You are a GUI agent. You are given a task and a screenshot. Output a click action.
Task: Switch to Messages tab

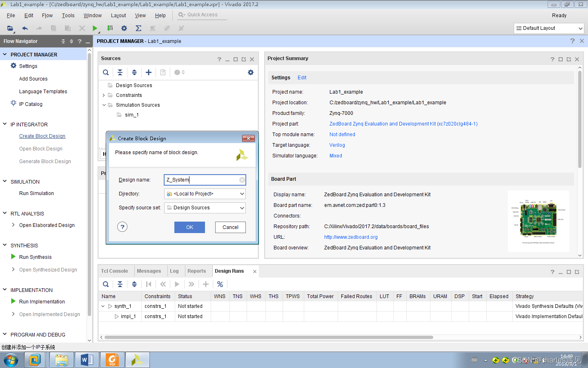pos(149,271)
